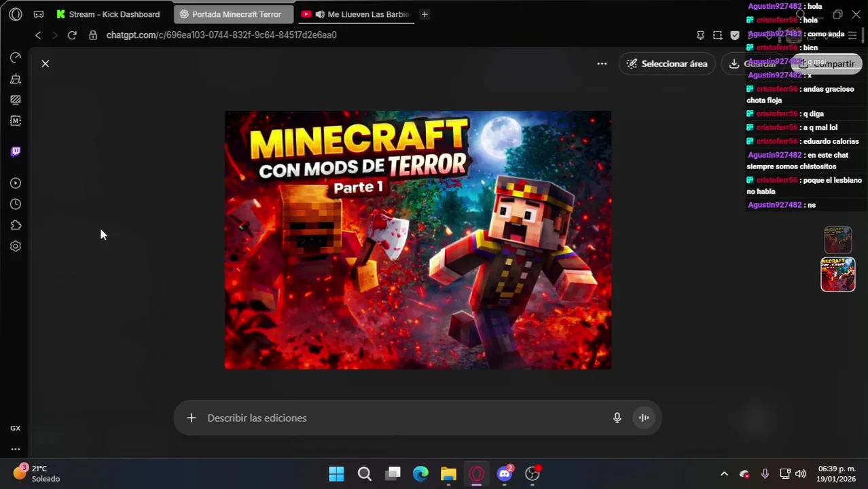Screen dimensions: 868x489
Task: Open Discord from the taskbar
Action: [x=505, y=474]
